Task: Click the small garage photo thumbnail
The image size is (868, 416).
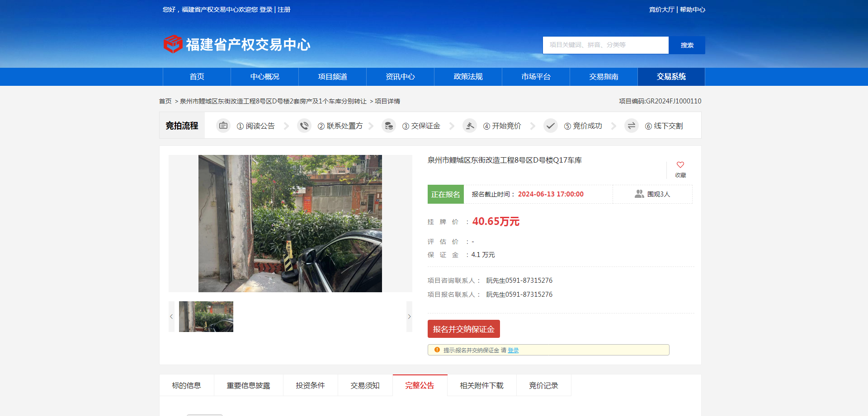Action: (x=206, y=317)
